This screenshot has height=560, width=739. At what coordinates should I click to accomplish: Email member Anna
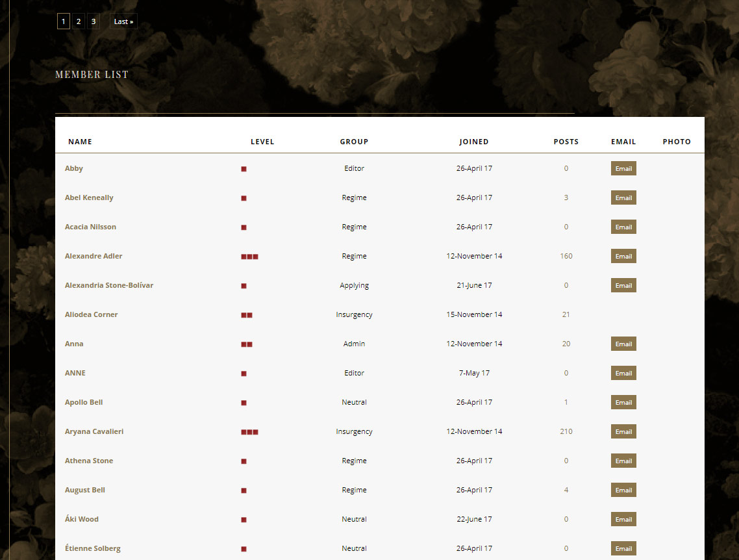pyautogui.click(x=623, y=344)
